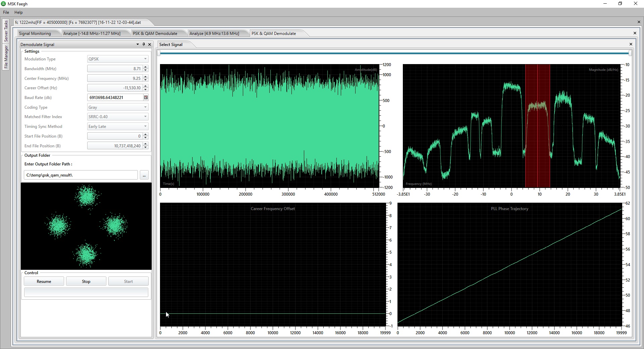Click the Stop button
This screenshot has height=349, width=644.
click(x=86, y=282)
